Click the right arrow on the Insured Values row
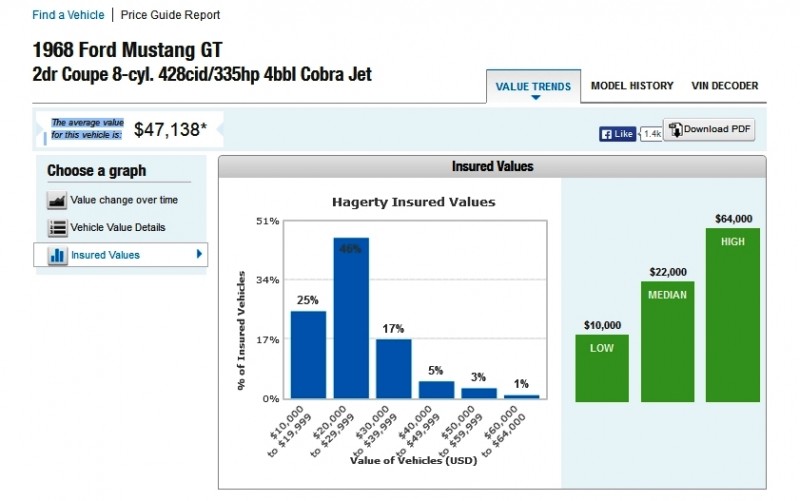This screenshot has height=501, width=800. 199,254
